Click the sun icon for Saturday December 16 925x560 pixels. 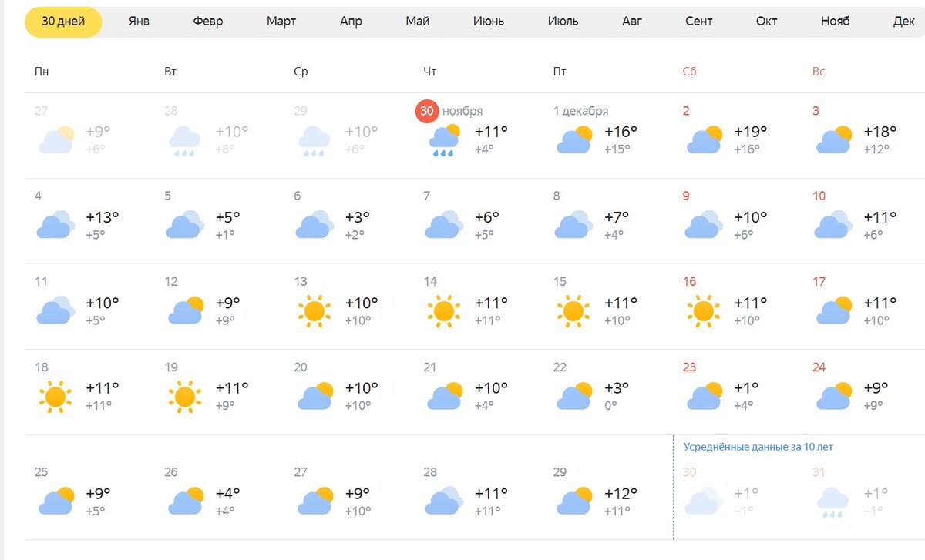click(x=702, y=311)
